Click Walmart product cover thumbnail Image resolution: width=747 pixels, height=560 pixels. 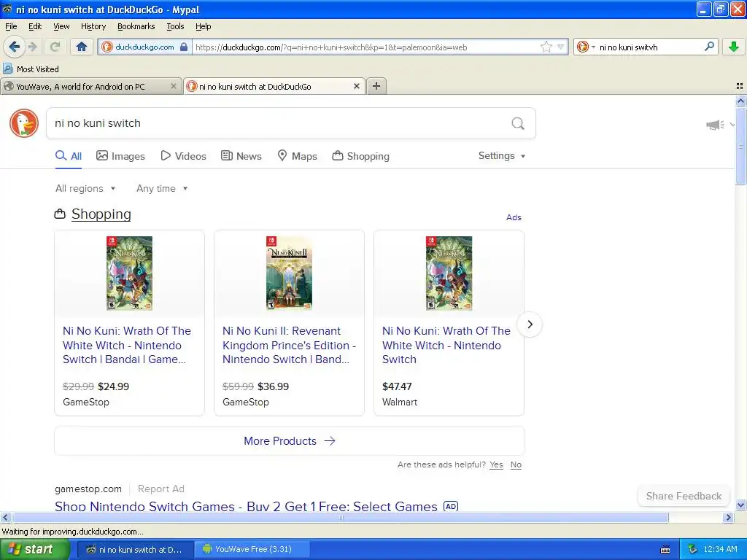coord(449,273)
